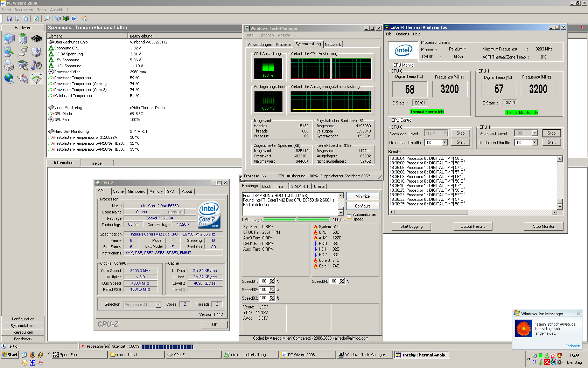
Task: Open the Prozesse tab in Task-Manager
Action: pyautogui.click(x=283, y=45)
